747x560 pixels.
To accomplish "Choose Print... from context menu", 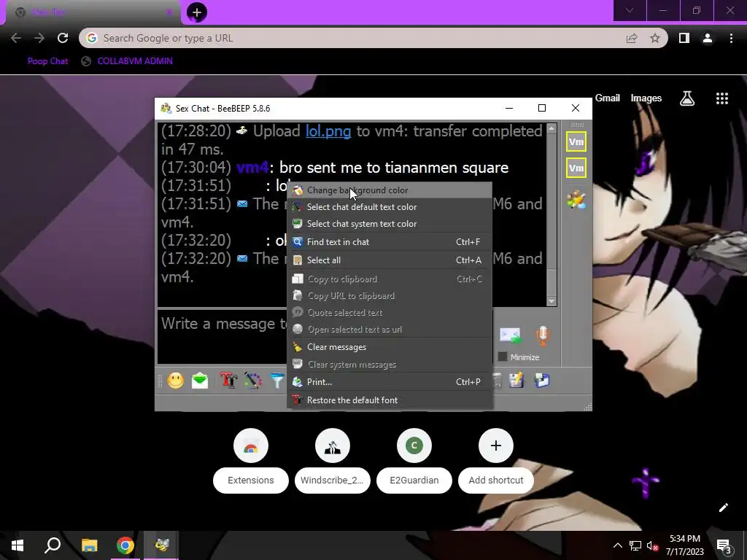I will (390, 382).
